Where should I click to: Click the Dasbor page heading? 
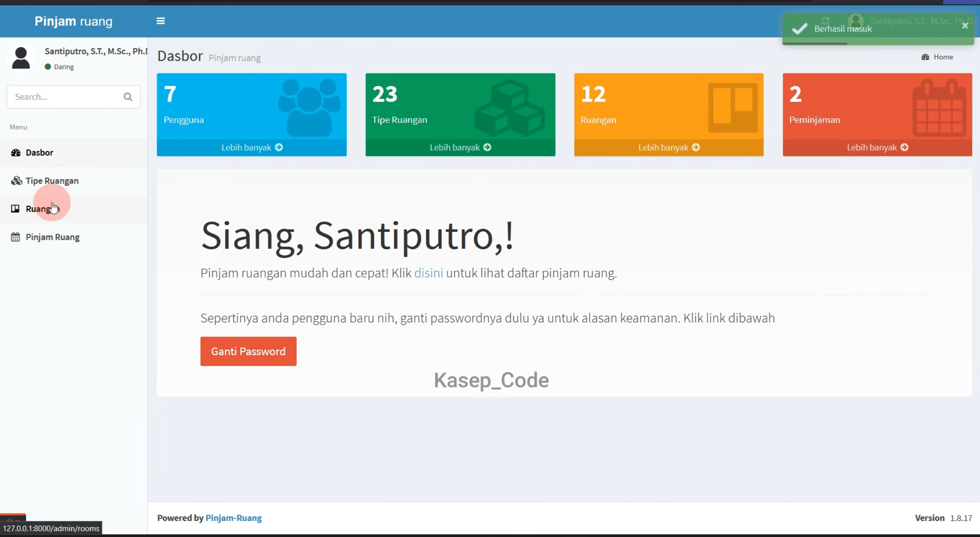point(180,56)
